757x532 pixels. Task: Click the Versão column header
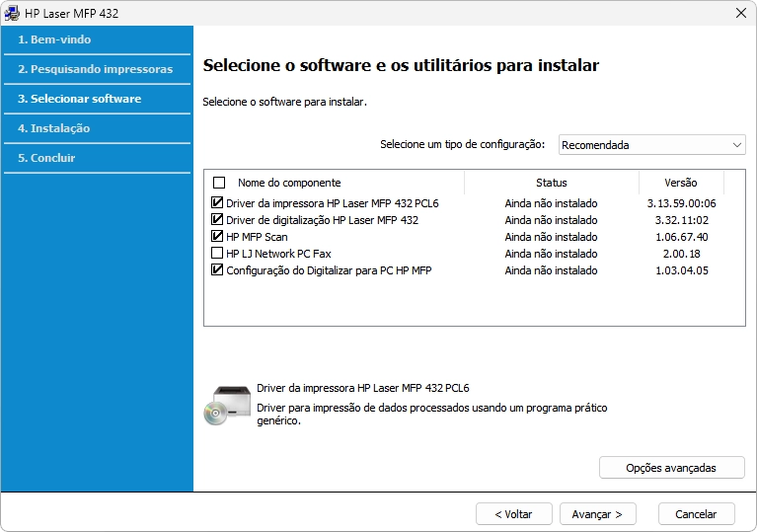pyautogui.click(x=681, y=183)
